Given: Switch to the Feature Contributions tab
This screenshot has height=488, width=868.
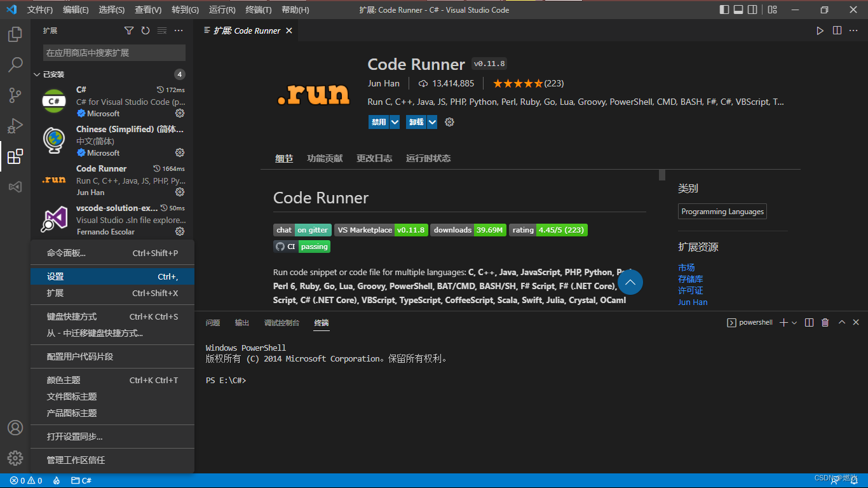Looking at the screenshot, I should [324, 158].
